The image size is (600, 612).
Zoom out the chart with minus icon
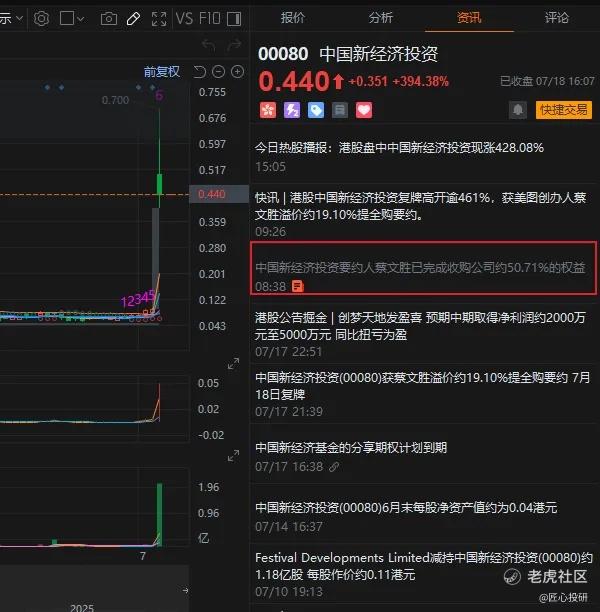(218, 72)
